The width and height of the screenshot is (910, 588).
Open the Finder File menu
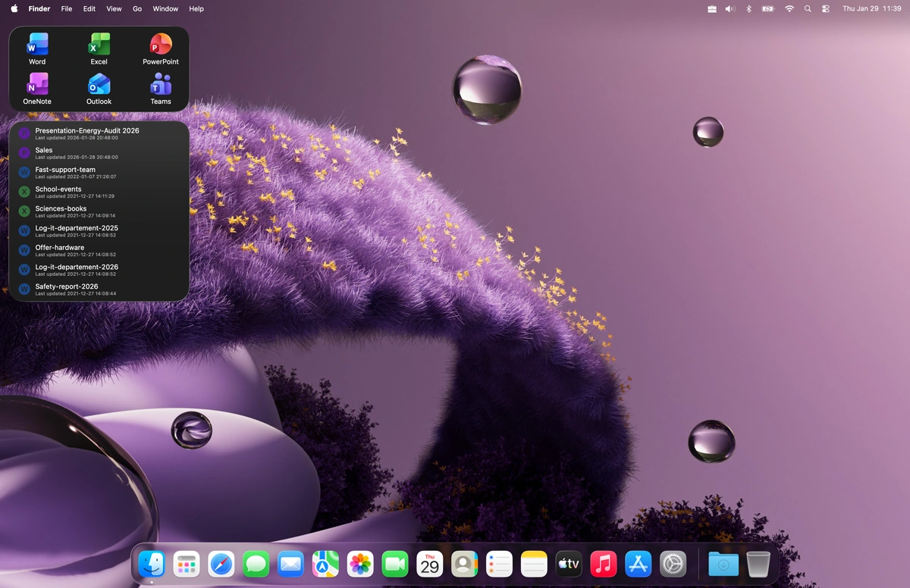point(66,8)
